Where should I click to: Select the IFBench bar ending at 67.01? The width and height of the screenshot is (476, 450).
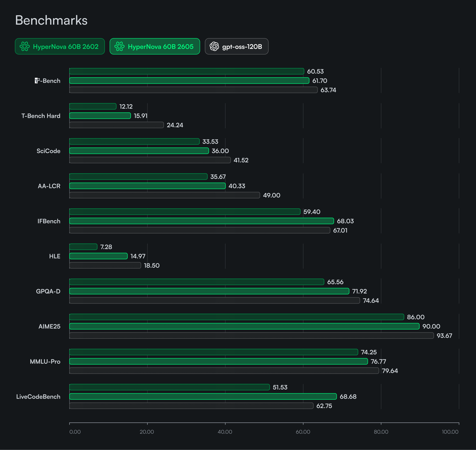200,230
